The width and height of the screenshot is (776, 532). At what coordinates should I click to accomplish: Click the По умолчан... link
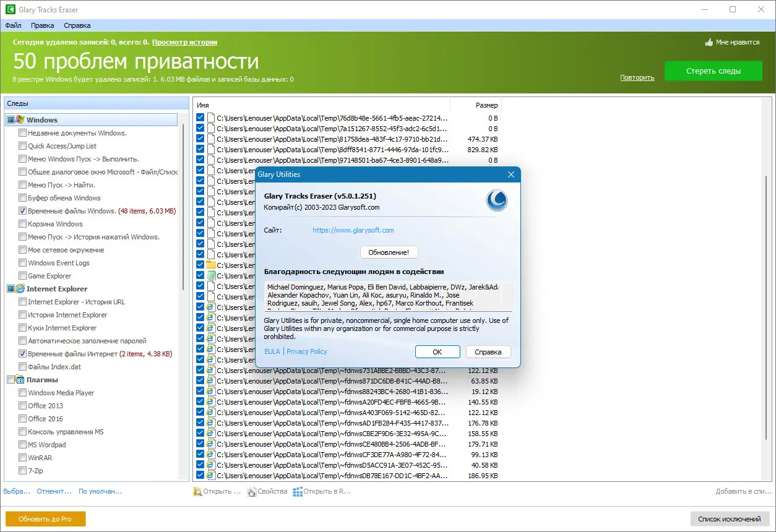(100, 491)
